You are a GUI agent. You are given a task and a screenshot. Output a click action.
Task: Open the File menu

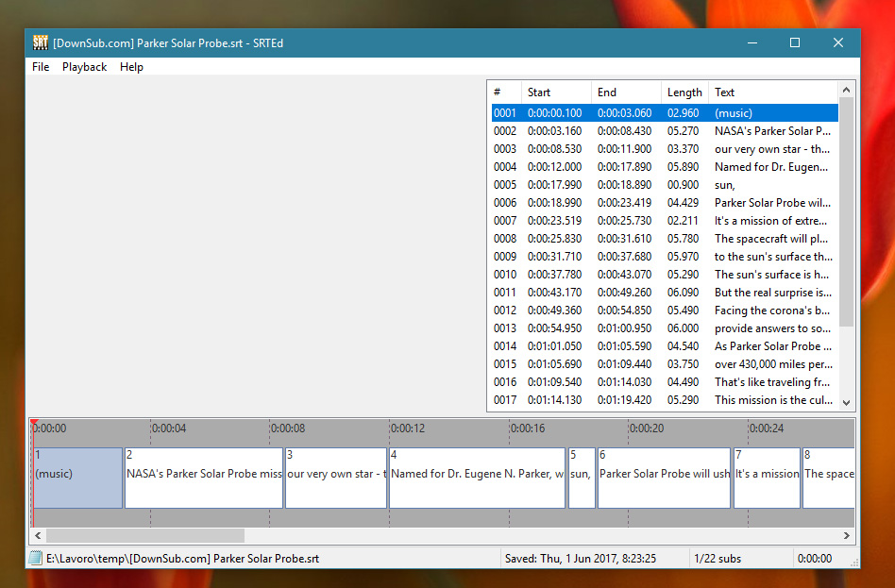click(x=41, y=67)
